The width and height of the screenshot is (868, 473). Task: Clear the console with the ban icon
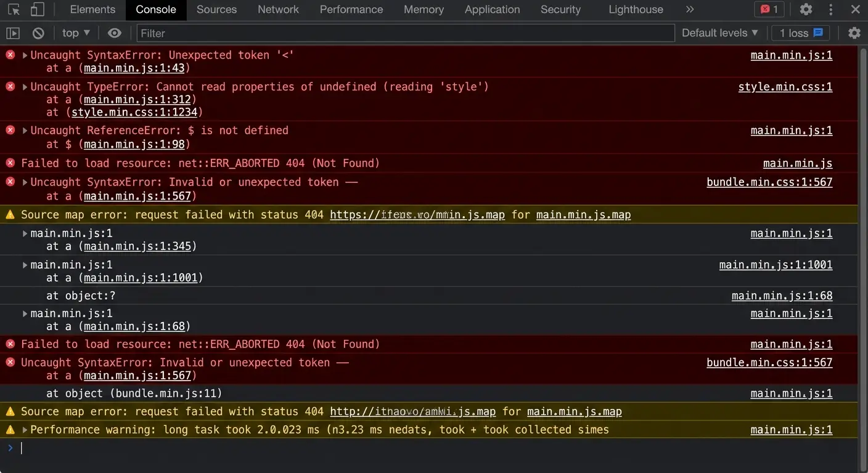click(x=38, y=33)
